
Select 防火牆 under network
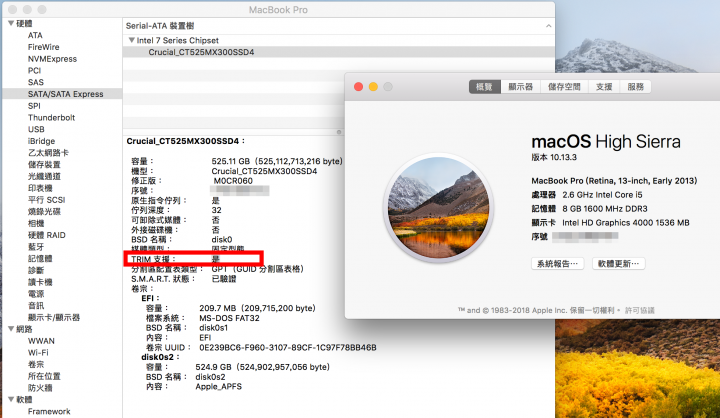coord(40,388)
